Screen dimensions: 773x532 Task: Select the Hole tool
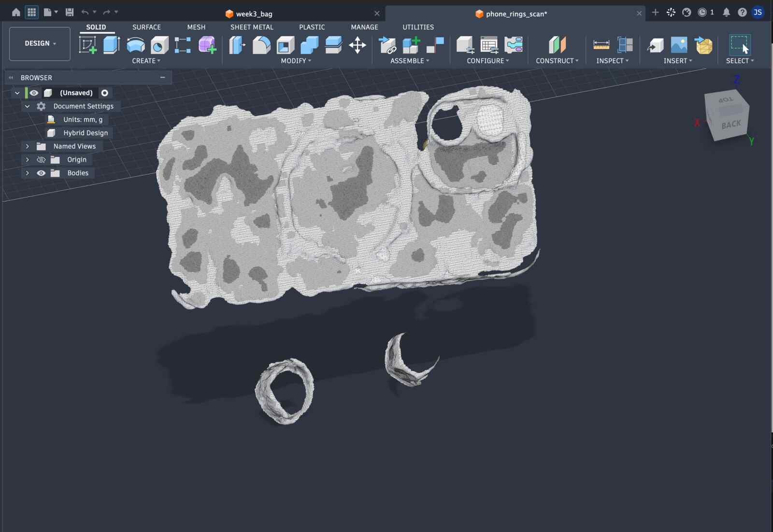[159, 45]
